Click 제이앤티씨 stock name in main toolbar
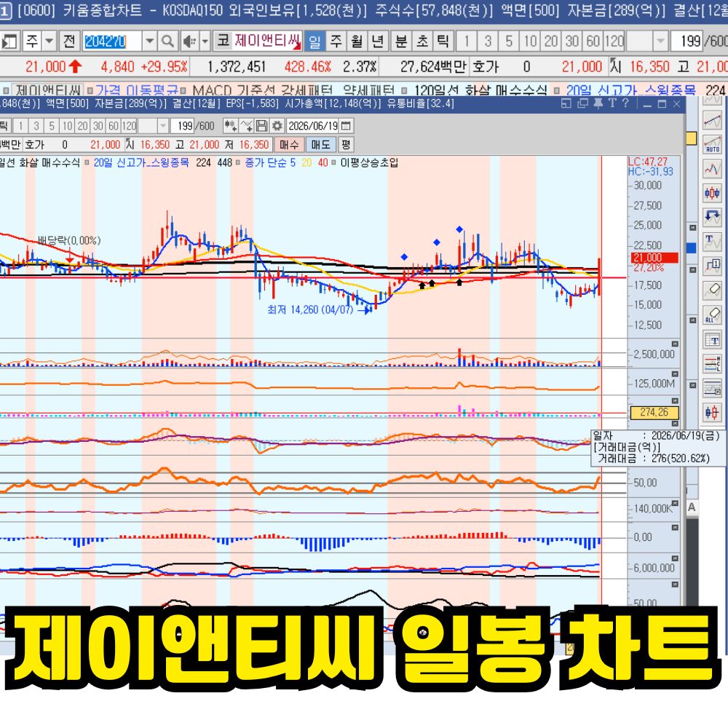 coord(267,41)
